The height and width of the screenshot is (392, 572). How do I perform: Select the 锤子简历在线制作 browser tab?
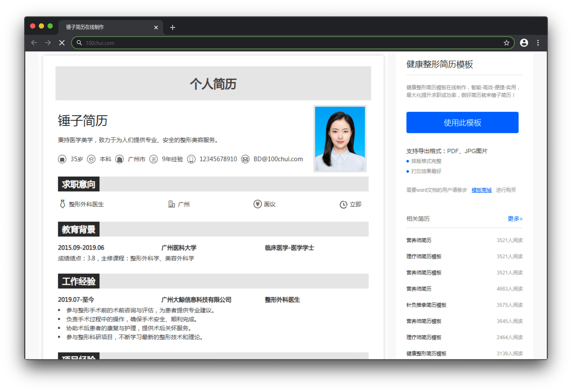111,27
